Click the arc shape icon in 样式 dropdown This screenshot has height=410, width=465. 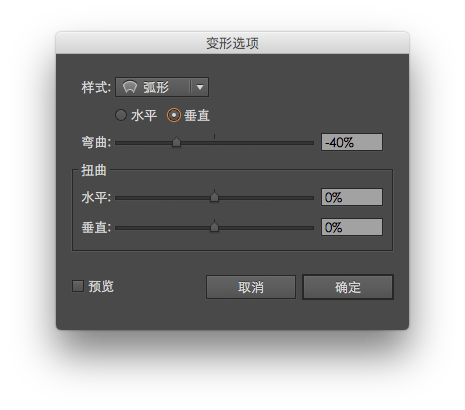coord(130,87)
